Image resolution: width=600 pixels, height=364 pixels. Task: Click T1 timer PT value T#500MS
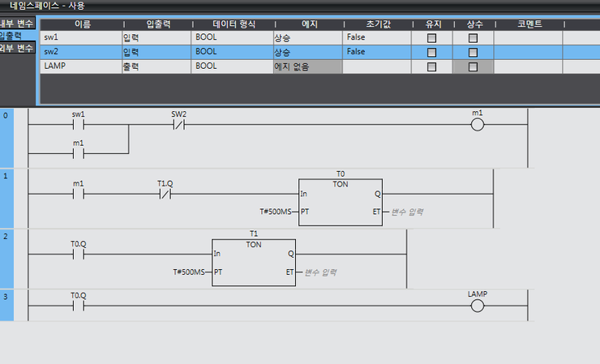click(189, 272)
